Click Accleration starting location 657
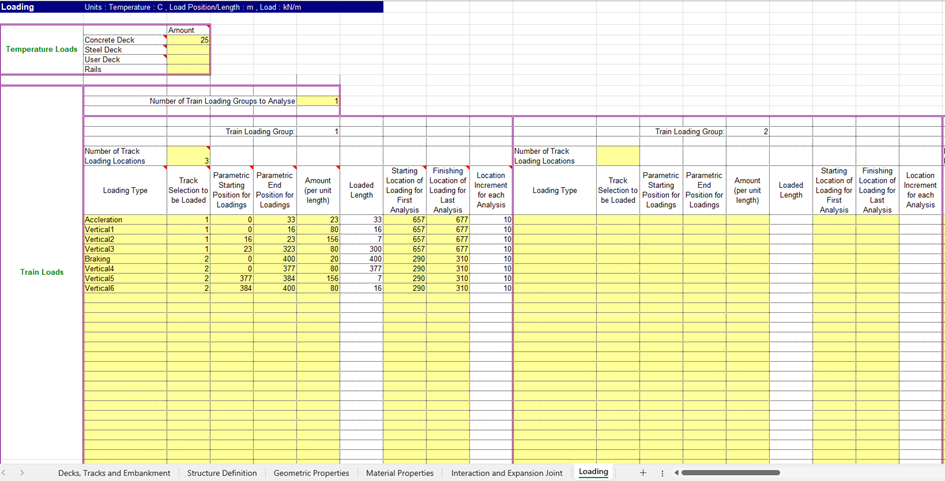 404,220
